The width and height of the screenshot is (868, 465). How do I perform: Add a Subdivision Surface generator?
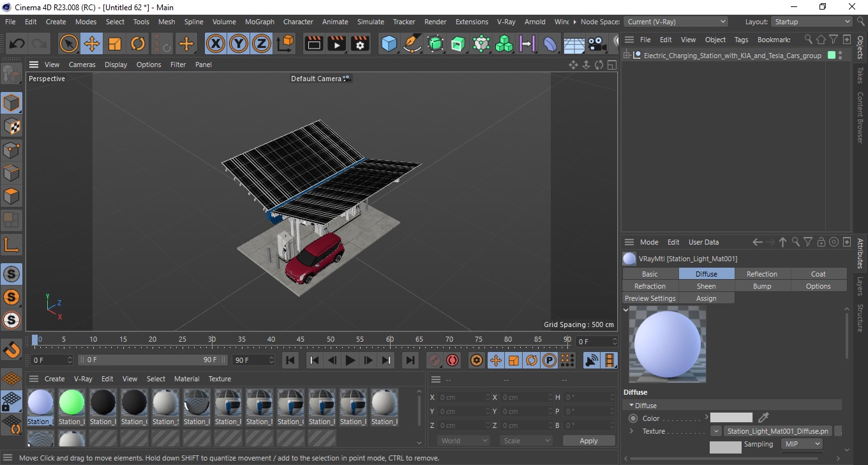(x=435, y=43)
